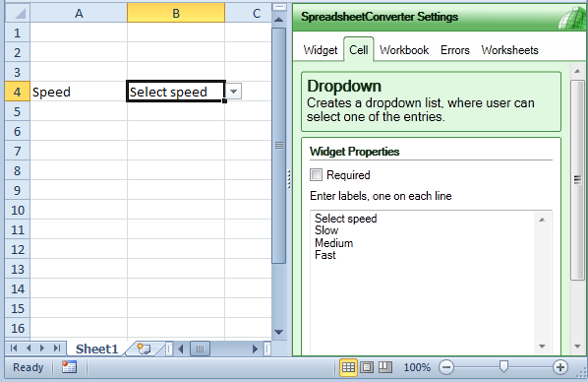Click the settings panel scroll down arrow
Image resolution: width=588 pixels, height=382 pixels.
(577, 346)
